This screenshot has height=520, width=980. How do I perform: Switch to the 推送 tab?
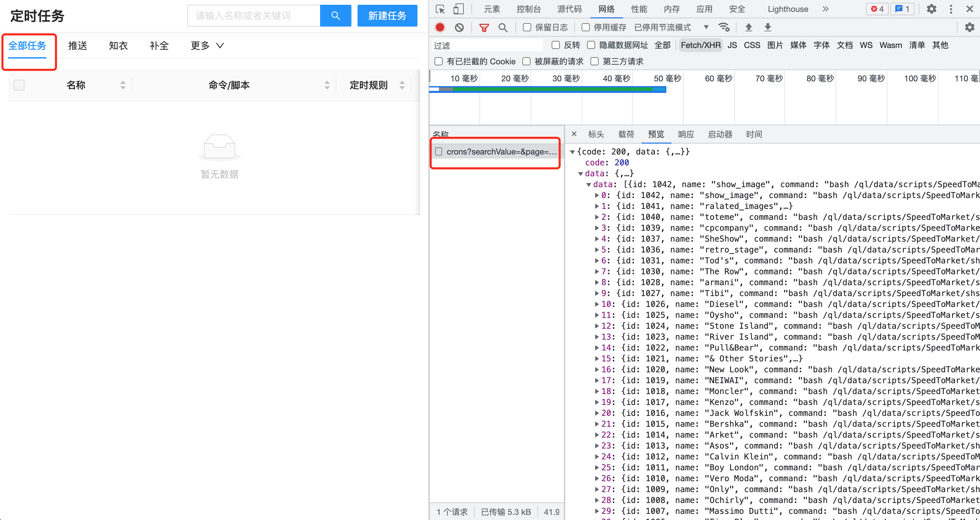tap(78, 46)
